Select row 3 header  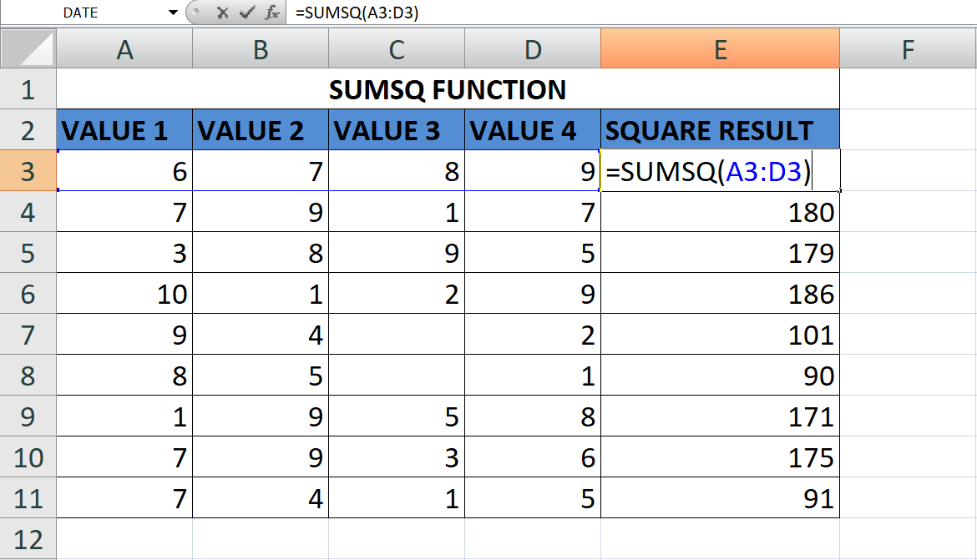pyautogui.click(x=28, y=171)
